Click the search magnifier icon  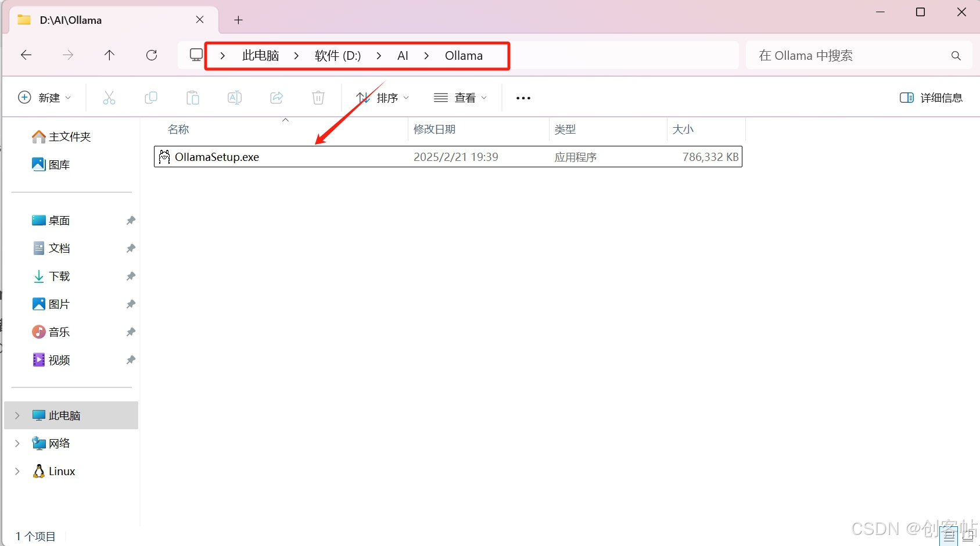(956, 56)
